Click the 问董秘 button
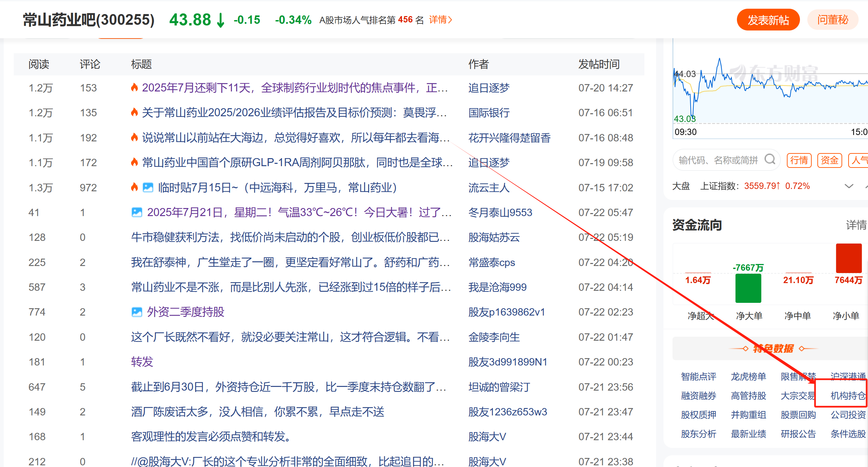Viewport: 868px width, 467px height. click(x=832, y=19)
